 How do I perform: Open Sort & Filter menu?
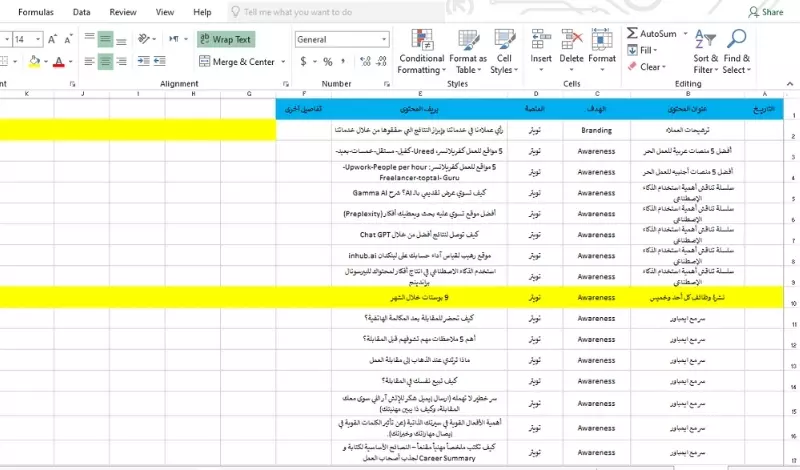pos(706,52)
